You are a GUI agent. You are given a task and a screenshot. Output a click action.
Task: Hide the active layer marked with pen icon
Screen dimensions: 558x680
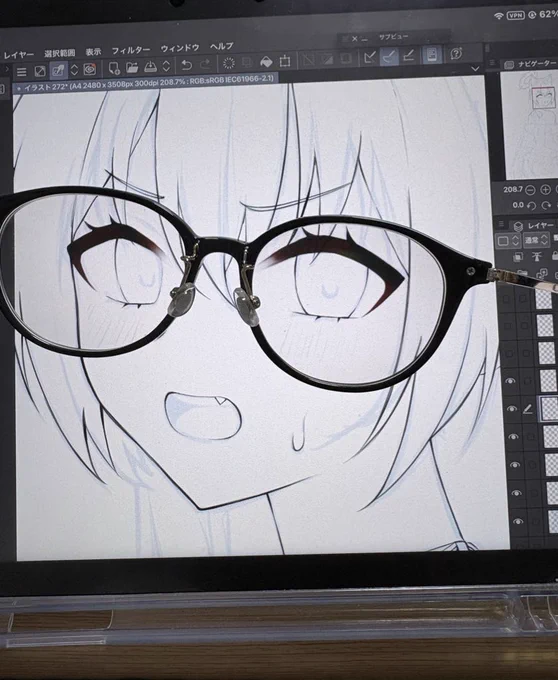(x=512, y=409)
